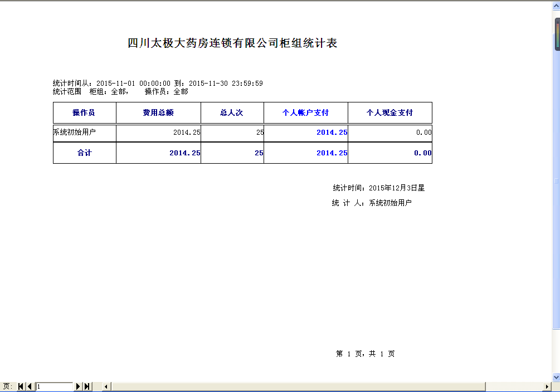Click the vertical scrollbar up arrow
The width and height of the screenshot is (560, 392).
(556, 6)
